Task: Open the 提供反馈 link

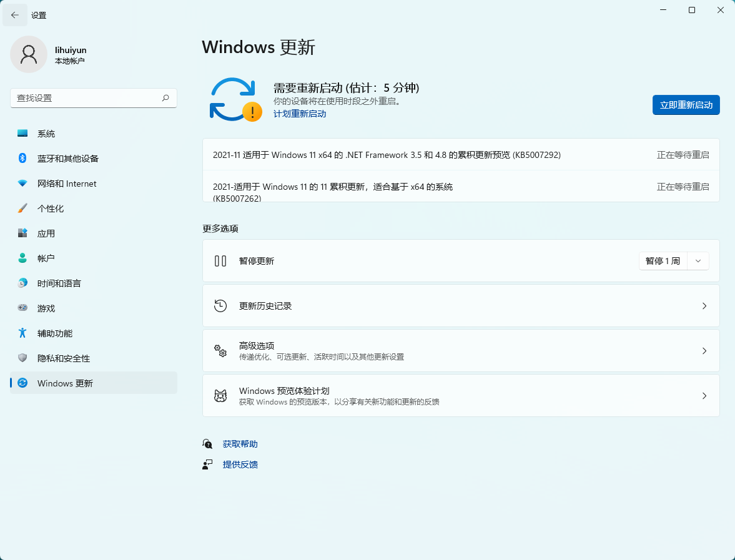Action: click(x=240, y=464)
